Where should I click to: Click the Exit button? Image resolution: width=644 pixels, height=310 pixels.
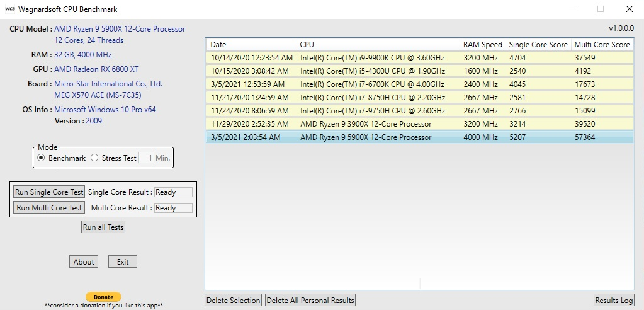(x=122, y=262)
